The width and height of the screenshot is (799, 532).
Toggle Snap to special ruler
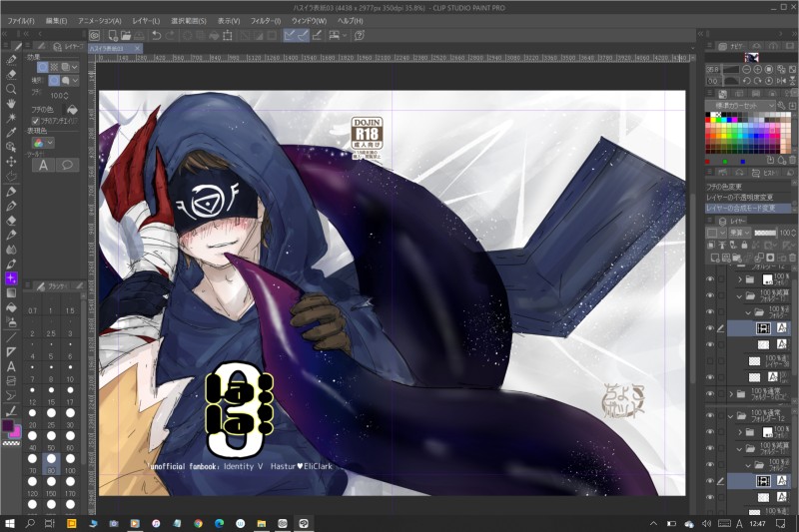[303, 35]
